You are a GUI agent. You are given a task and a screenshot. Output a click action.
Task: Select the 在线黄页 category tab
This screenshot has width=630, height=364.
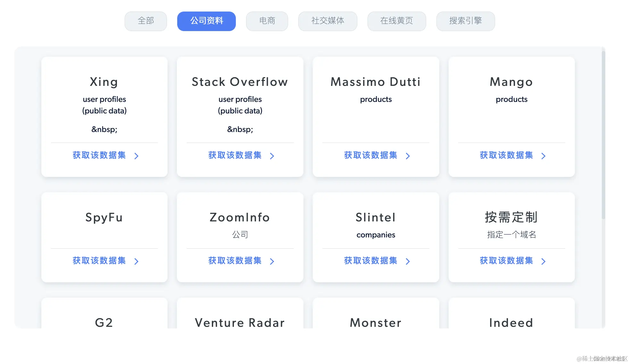397,21
